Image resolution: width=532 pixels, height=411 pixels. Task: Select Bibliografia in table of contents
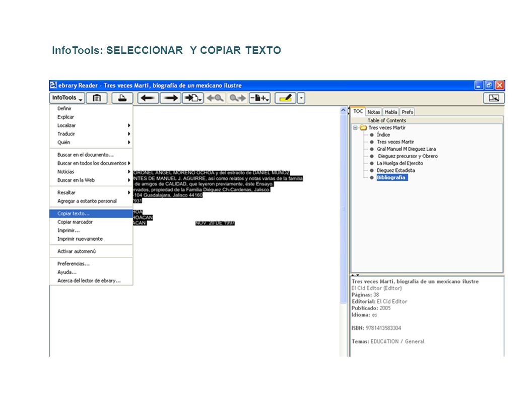point(391,177)
